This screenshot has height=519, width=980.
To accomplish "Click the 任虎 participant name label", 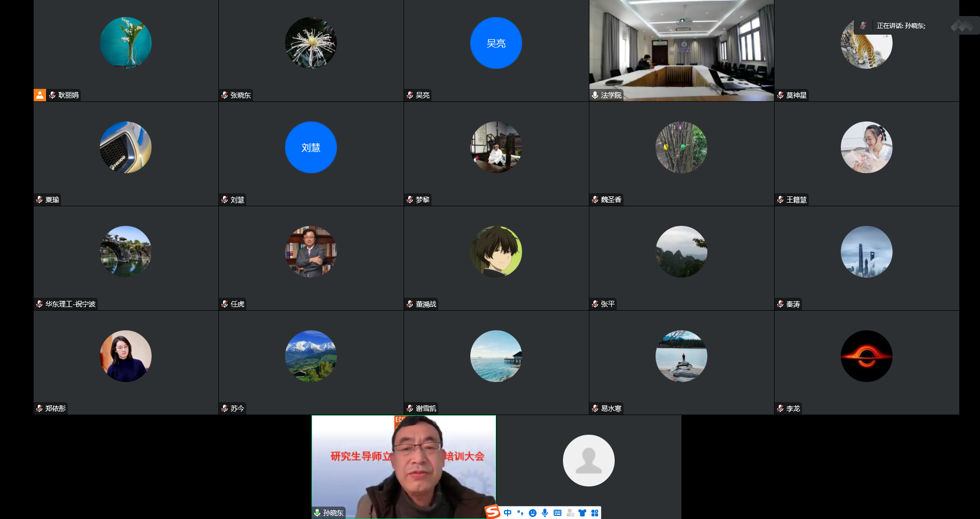I will coord(237,304).
